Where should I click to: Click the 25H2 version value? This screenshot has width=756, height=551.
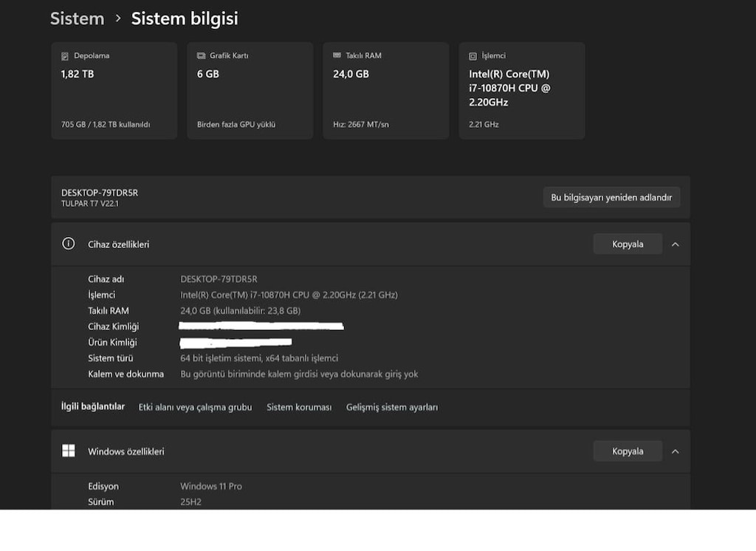click(191, 502)
